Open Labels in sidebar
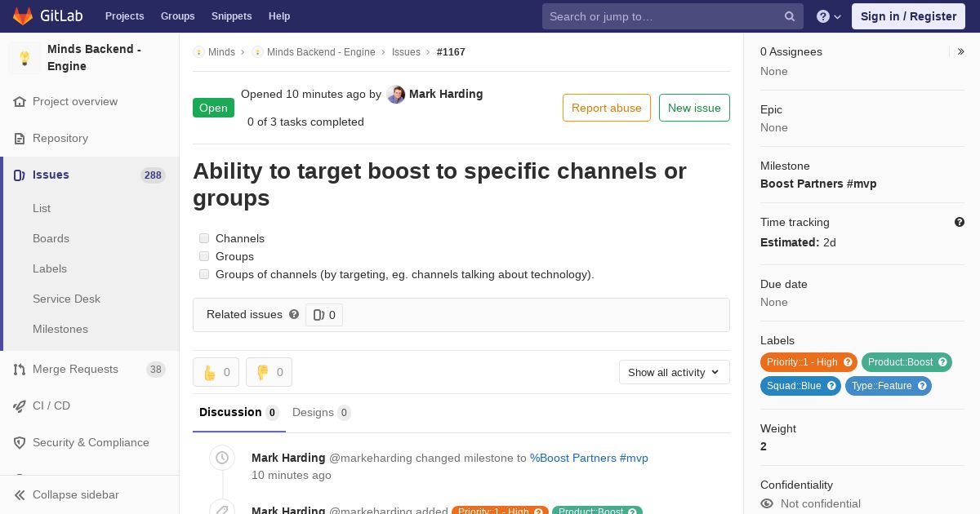The image size is (980, 514). click(50, 269)
